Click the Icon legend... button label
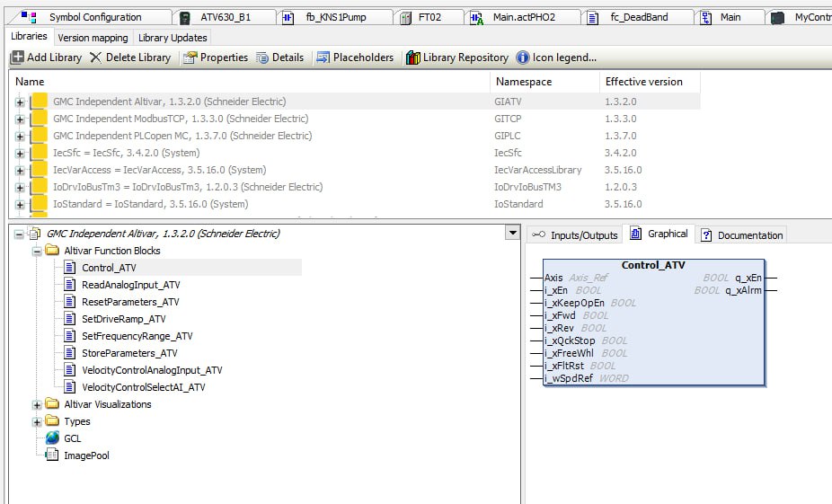The width and height of the screenshot is (832, 504). (x=564, y=57)
